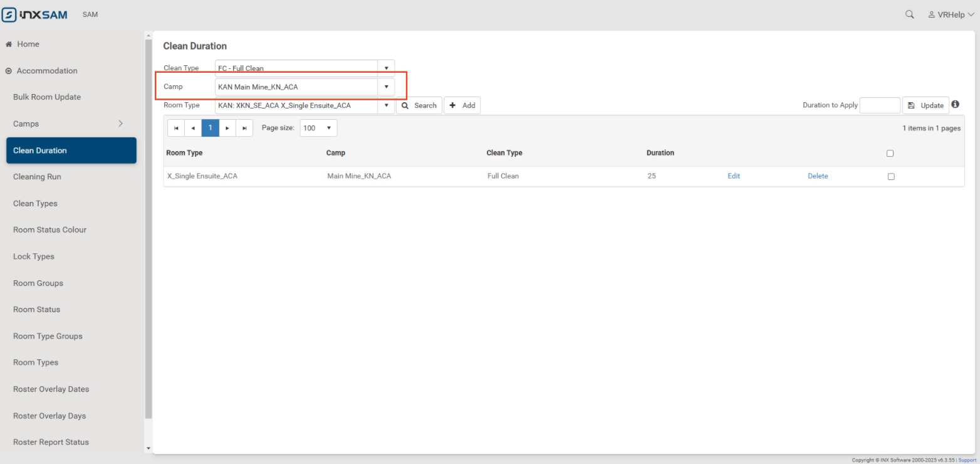
Task: Click the Search button
Action: (419, 105)
